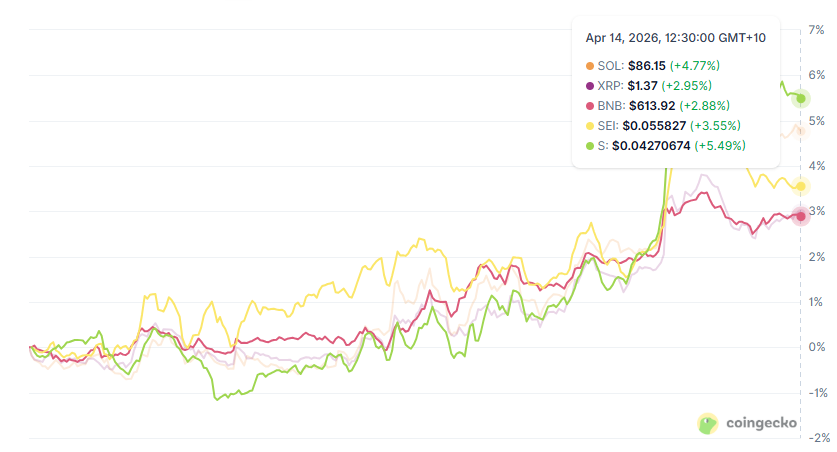
Task: Click the -1% y-axis label
Action: point(817,393)
